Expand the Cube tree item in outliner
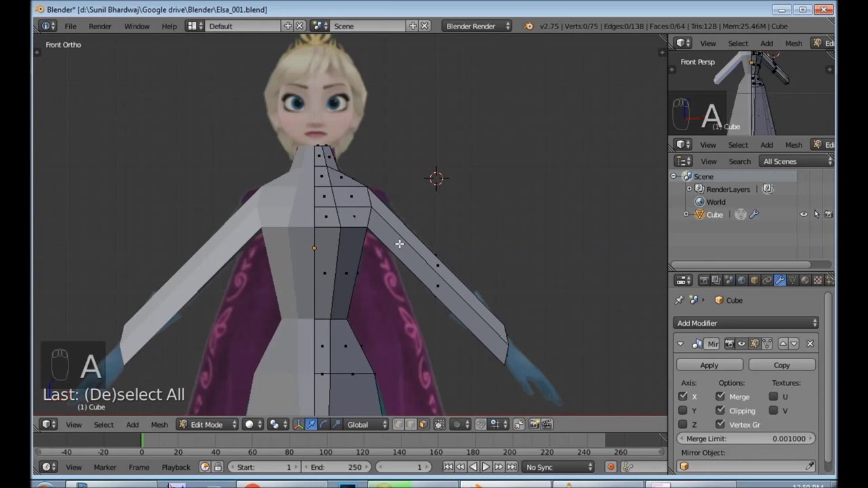868x488 pixels. click(686, 214)
